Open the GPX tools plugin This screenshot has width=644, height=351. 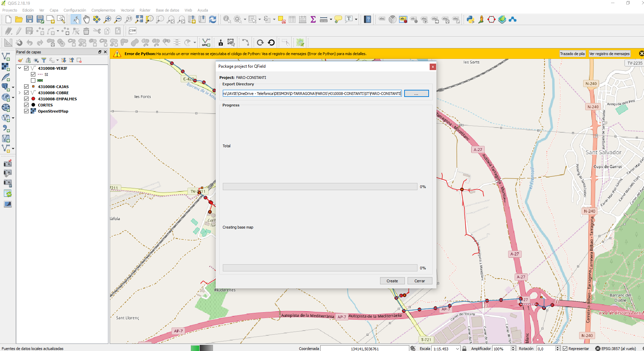(205, 42)
